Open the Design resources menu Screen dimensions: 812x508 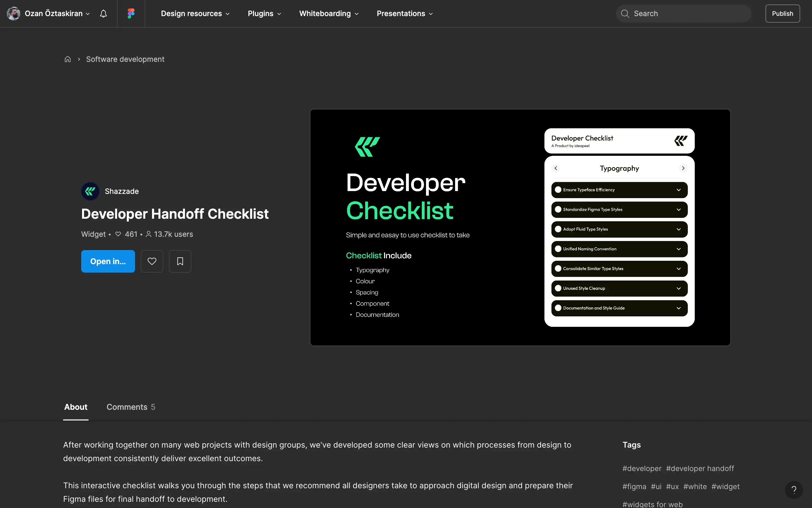[x=195, y=14]
